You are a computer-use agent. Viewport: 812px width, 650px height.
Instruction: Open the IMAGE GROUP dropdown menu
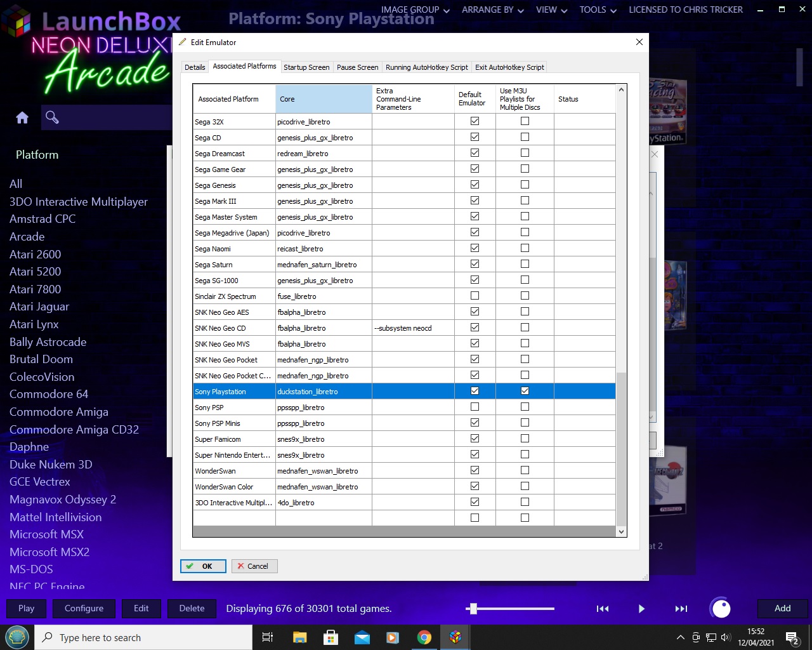click(x=415, y=10)
